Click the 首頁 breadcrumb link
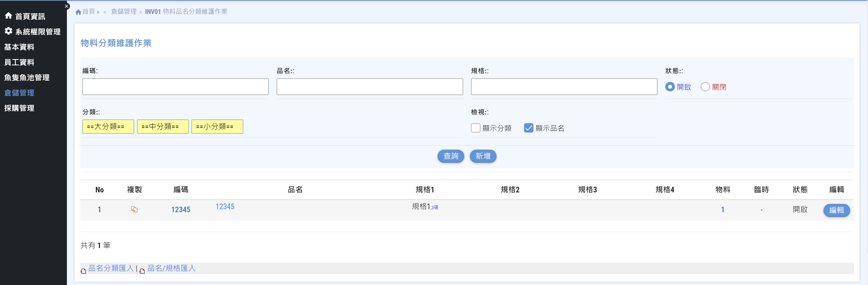Screen dimensions: 868x285 pyautogui.click(x=89, y=11)
